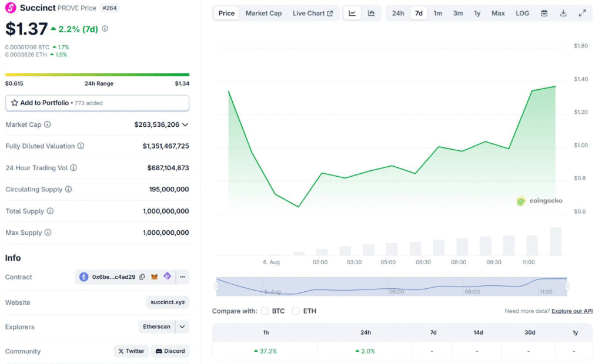Click the purple gem wallet icon in Contract
The height and width of the screenshot is (364, 602).
click(x=167, y=276)
